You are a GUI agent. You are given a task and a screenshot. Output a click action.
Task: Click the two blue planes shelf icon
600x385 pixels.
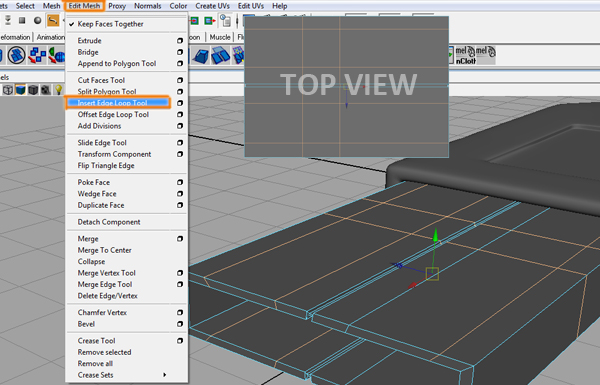pyautogui.click(x=221, y=55)
